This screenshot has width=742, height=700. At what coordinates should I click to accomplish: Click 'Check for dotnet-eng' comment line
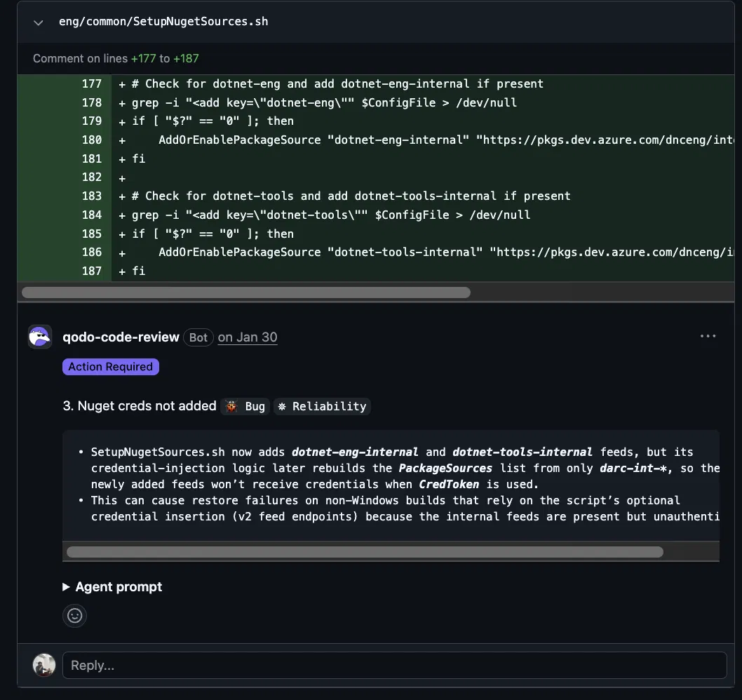tap(337, 83)
